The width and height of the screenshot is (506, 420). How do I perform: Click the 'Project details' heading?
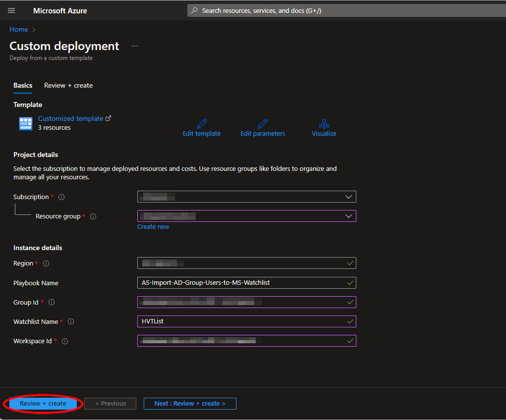pos(36,155)
